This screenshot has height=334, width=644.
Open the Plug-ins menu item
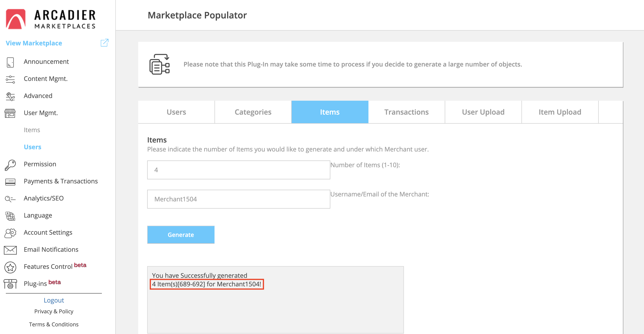point(35,284)
